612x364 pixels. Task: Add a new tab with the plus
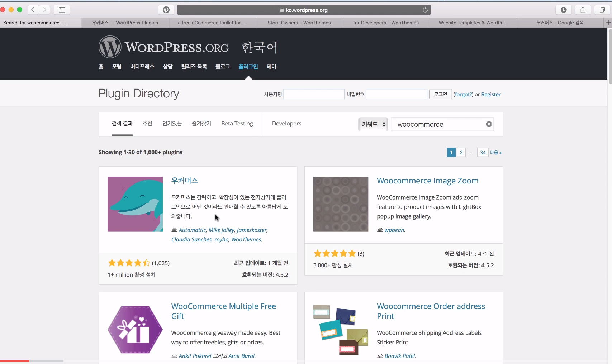pos(608,23)
